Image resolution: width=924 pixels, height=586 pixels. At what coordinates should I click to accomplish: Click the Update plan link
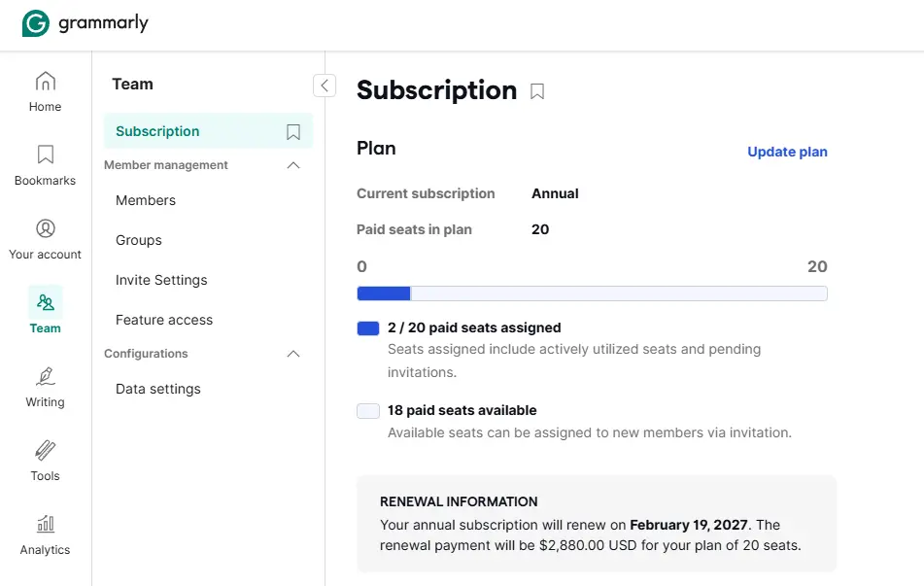[787, 152]
